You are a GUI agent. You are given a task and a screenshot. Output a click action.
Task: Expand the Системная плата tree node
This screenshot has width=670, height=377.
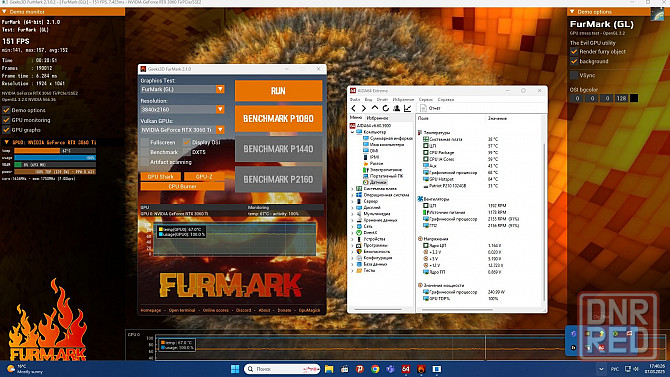click(353, 188)
